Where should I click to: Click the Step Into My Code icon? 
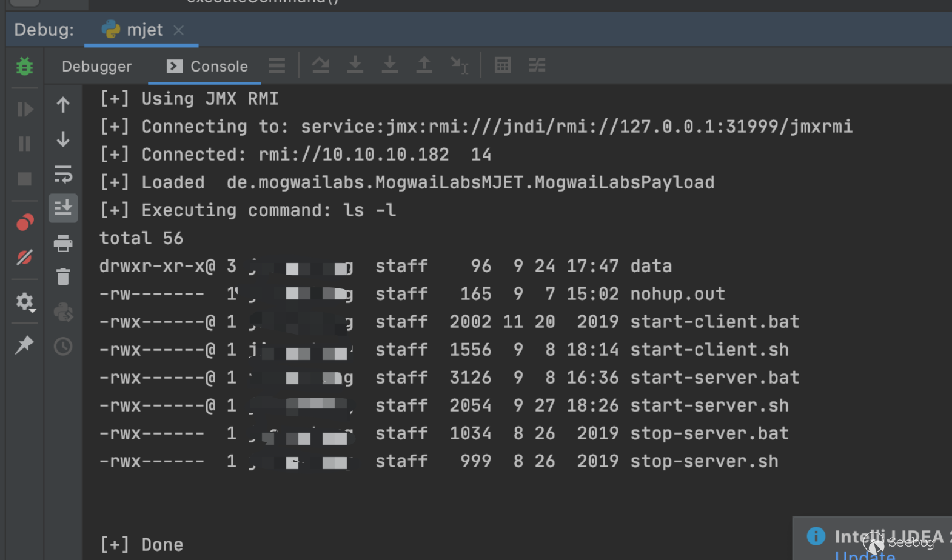(390, 65)
